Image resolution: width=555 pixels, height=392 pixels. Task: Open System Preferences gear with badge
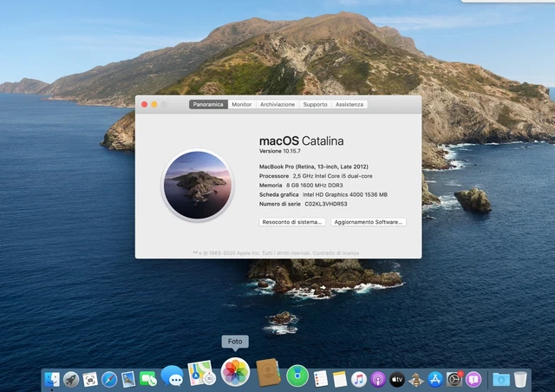(x=454, y=379)
